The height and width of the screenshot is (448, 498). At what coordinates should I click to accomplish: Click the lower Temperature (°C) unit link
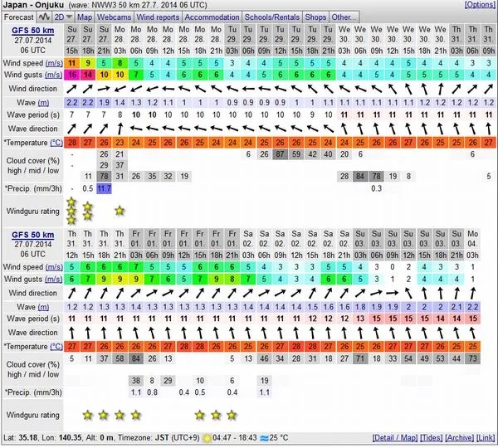(56, 347)
